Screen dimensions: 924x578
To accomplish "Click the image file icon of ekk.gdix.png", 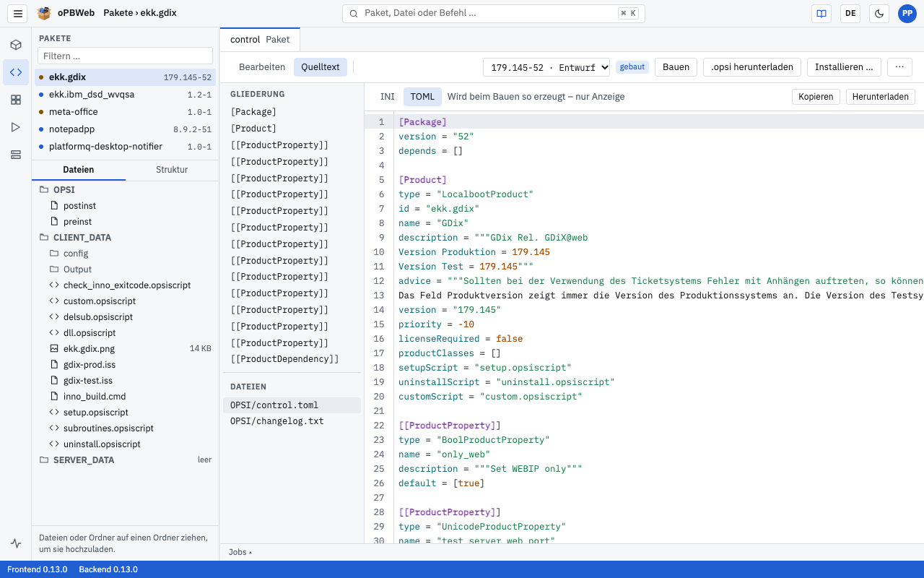I will tap(54, 348).
